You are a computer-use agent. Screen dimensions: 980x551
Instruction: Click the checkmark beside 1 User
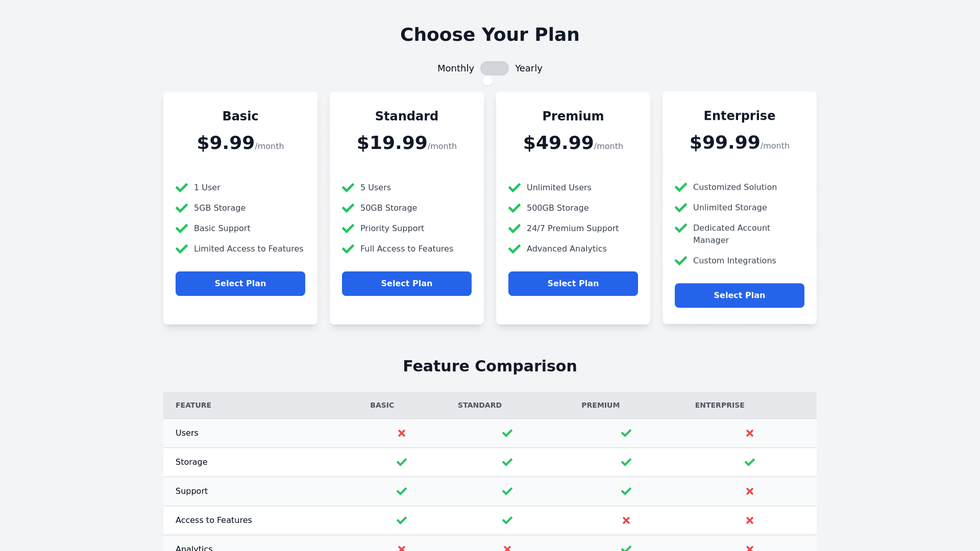pos(182,188)
